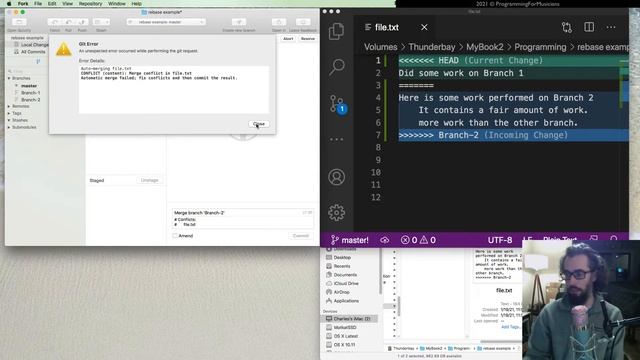640x360 pixels.
Task: Click the Push icon in Fork toolbar
Action: [x=82, y=22]
